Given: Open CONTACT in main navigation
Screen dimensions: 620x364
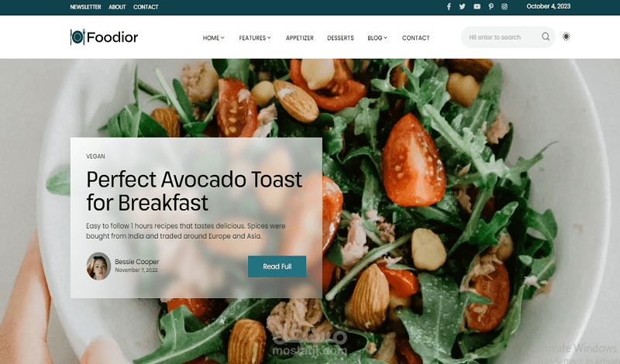Looking at the screenshot, I should pyautogui.click(x=415, y=38).
